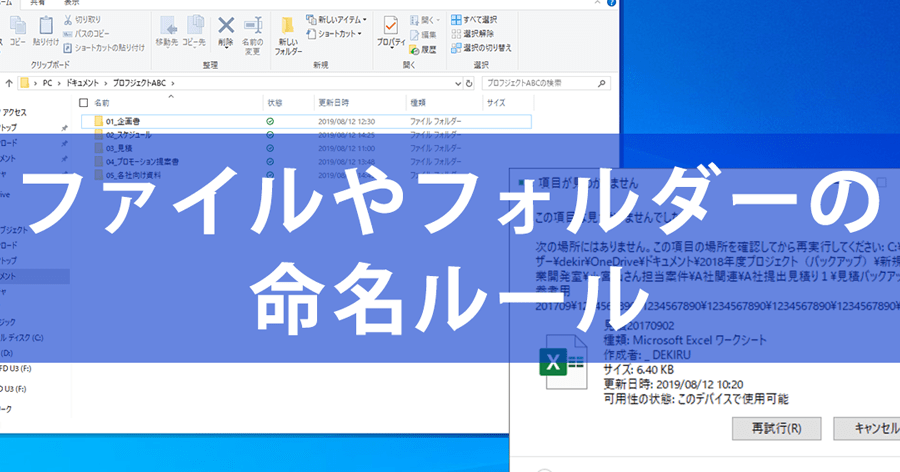
Task: Expand the 新しいアイテム dropdown
Action: (x=365, y=19)
